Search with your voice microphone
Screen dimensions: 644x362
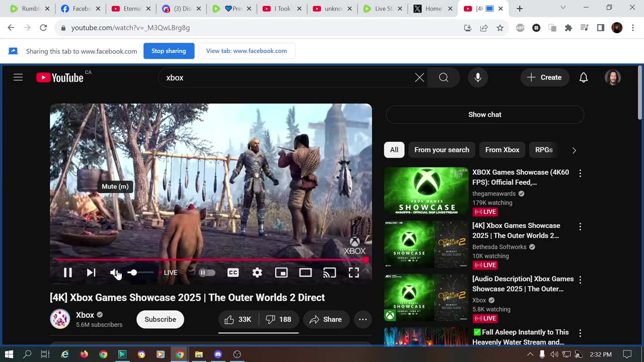[x=478, y=77]
